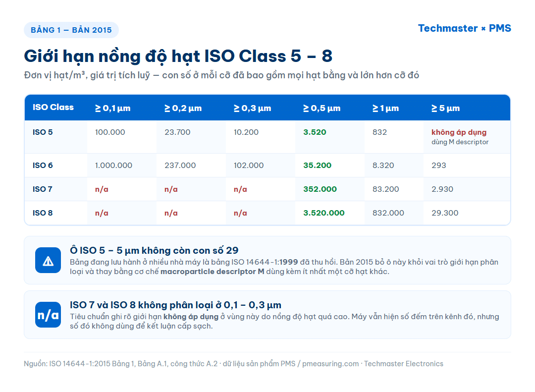Click the 832 cell in ISO 5 row
Screen dimensions: 535x392
(379, 132)
